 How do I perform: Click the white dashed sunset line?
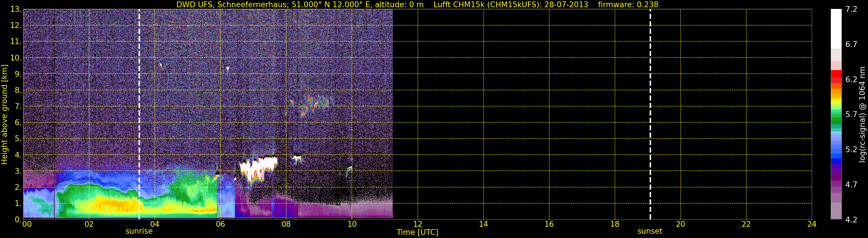tap(650, 114)
